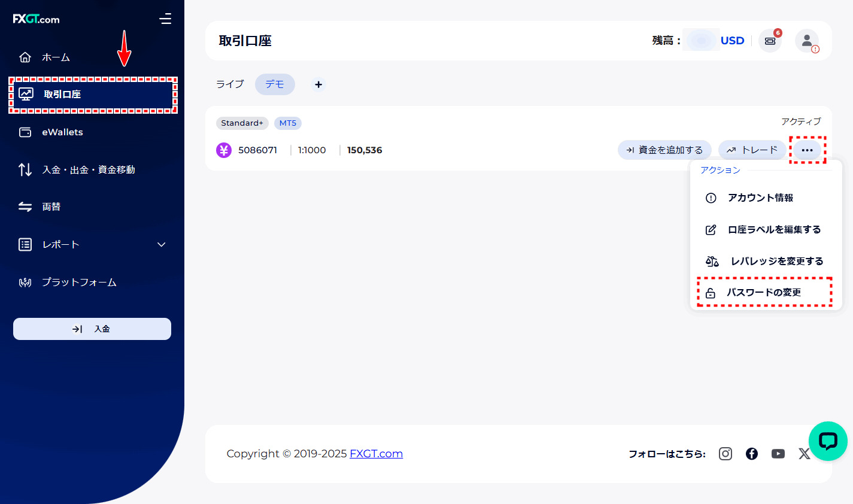Open the Facebook icon
This screenshot has height=504, width=853.
pyautogui.click(x=752, y=454)
